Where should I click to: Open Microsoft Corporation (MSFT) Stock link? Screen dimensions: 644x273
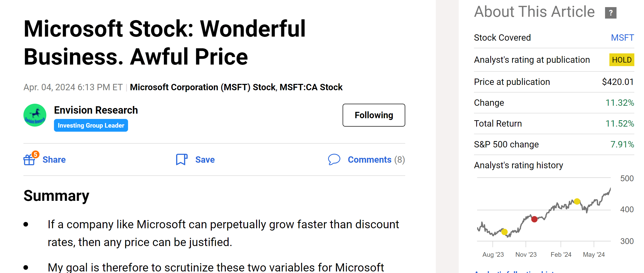tap(203, 87)
